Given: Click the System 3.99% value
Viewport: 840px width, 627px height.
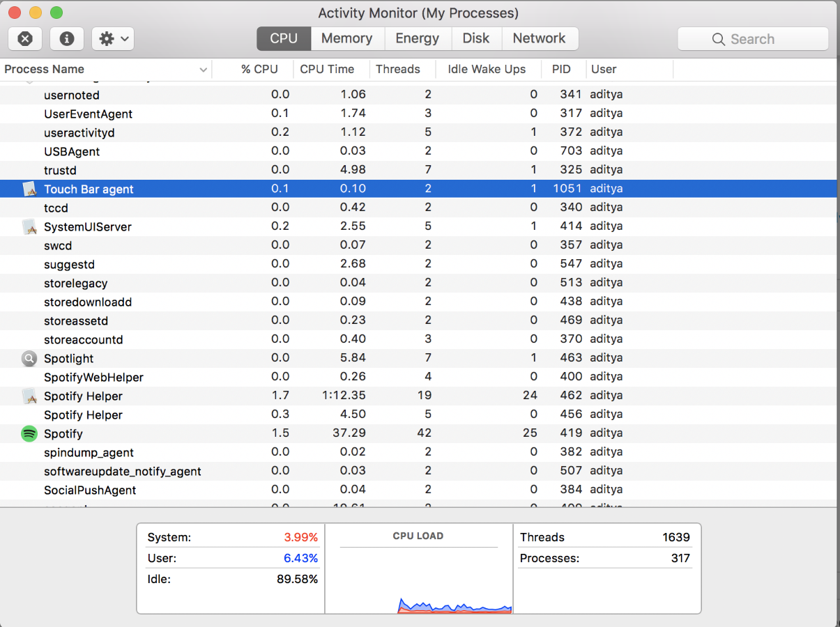Looking at the screenshot, I should pyautogui.click(x=300, y=537).
